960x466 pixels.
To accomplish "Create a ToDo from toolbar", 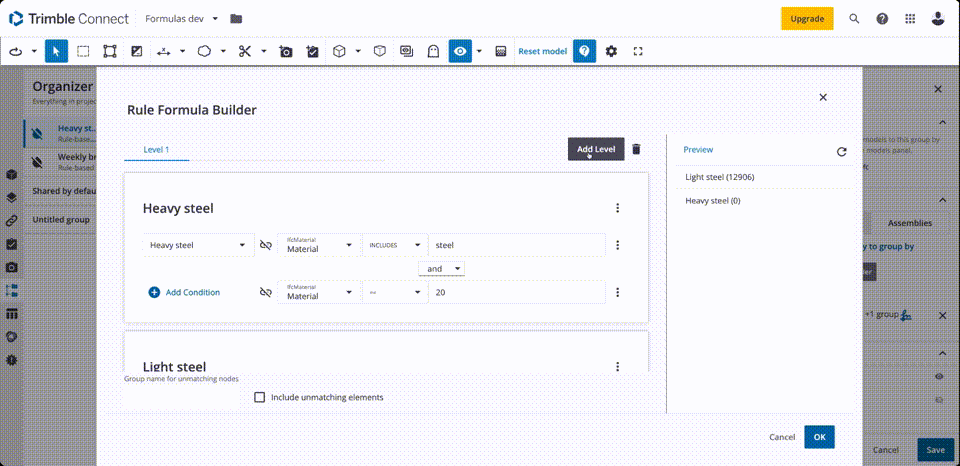I will tap(313, 51).
